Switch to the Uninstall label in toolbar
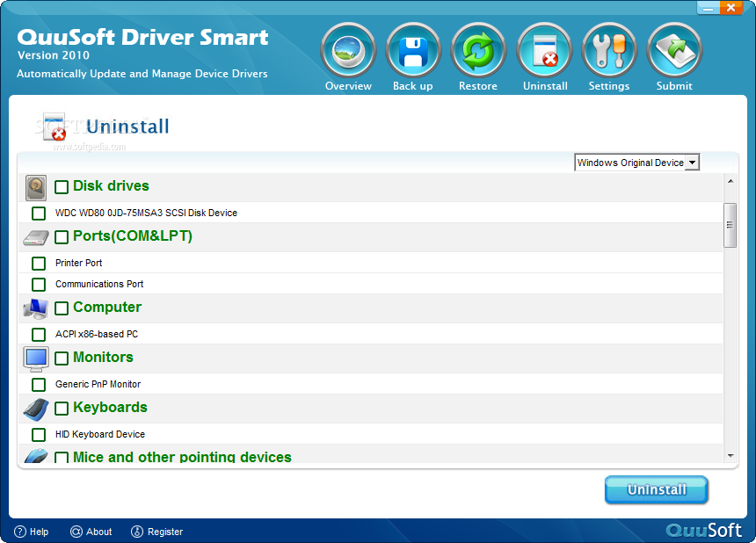The height and width of the screenshot is (543, 756). (x=545, y=86)
